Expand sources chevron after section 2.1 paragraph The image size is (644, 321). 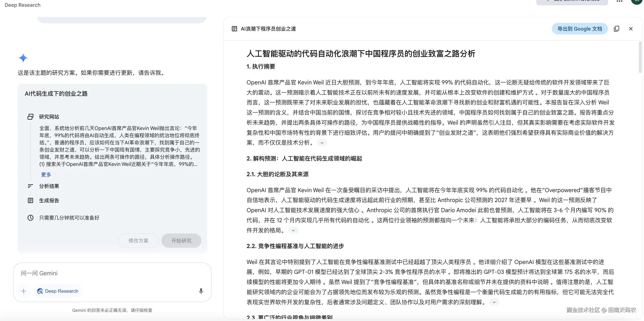coord(293,231)
